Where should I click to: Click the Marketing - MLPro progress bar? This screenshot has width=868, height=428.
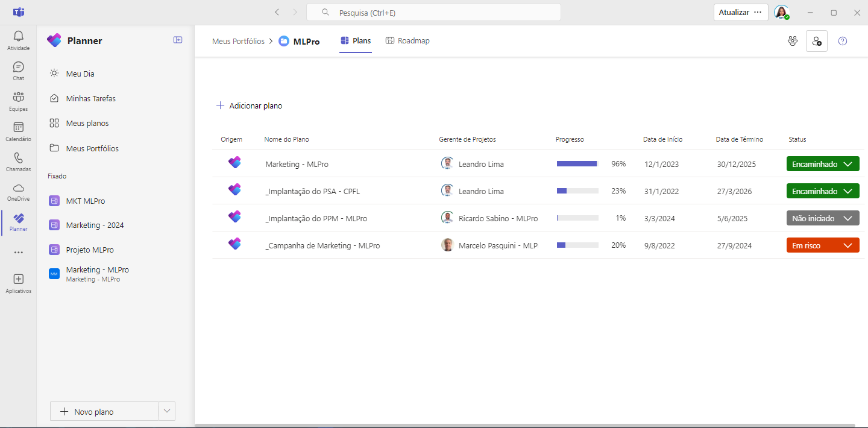(577, 164)
